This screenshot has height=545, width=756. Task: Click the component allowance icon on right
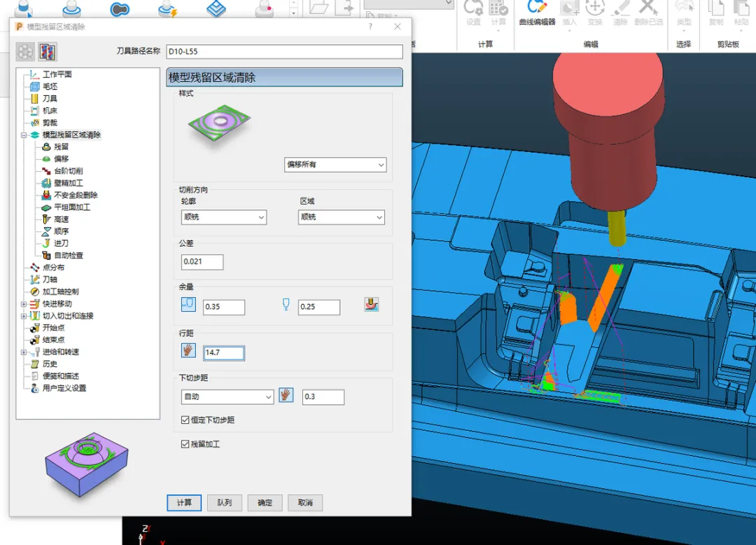point(371,304)
